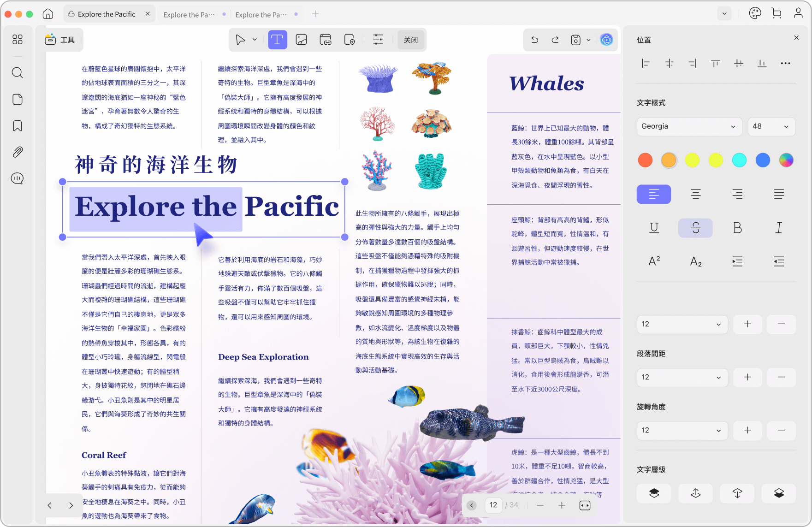Open the adjustment sliders tool

pos(378,40)
